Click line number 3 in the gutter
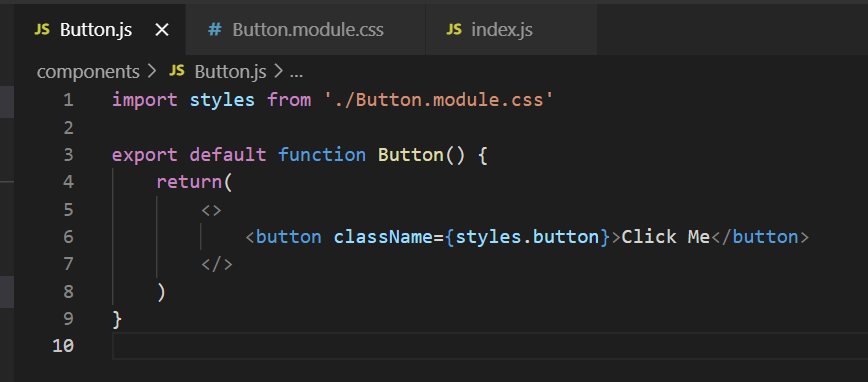This screenshot has height=382, width=868. (x=68, y=154)
